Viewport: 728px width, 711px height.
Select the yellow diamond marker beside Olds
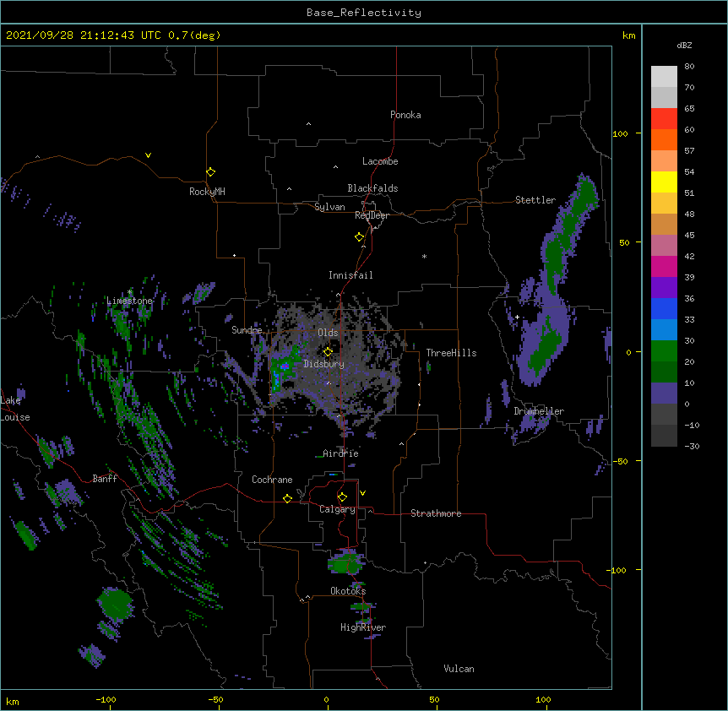(328, 352)
